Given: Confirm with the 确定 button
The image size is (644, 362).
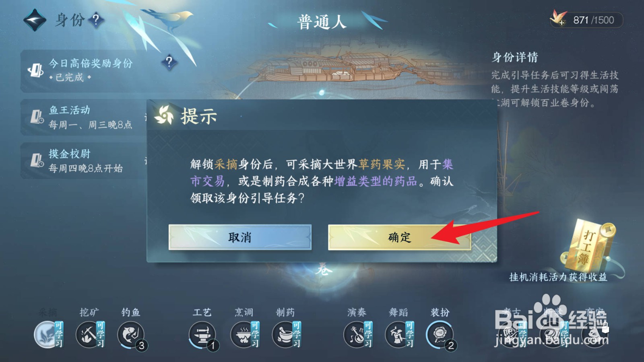Looking at the screenshot, I should [x=399, y=237].
